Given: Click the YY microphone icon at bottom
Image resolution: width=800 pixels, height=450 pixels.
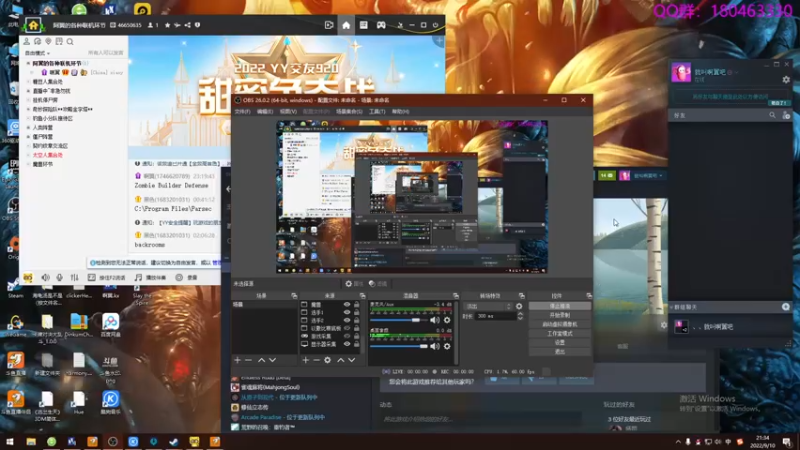Looking at the screenshot, I should point(60,278).
